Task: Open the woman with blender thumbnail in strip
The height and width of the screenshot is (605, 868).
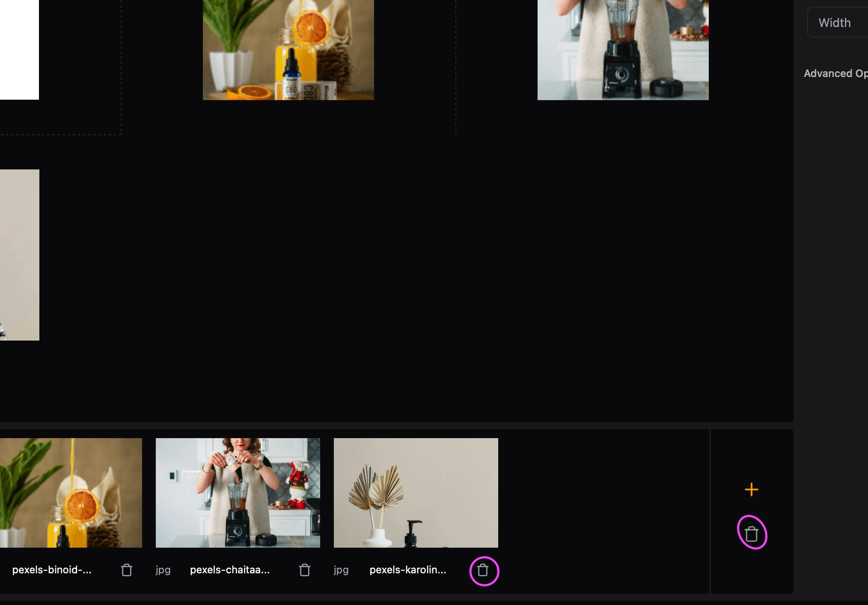Action: (x=238, y=492)
